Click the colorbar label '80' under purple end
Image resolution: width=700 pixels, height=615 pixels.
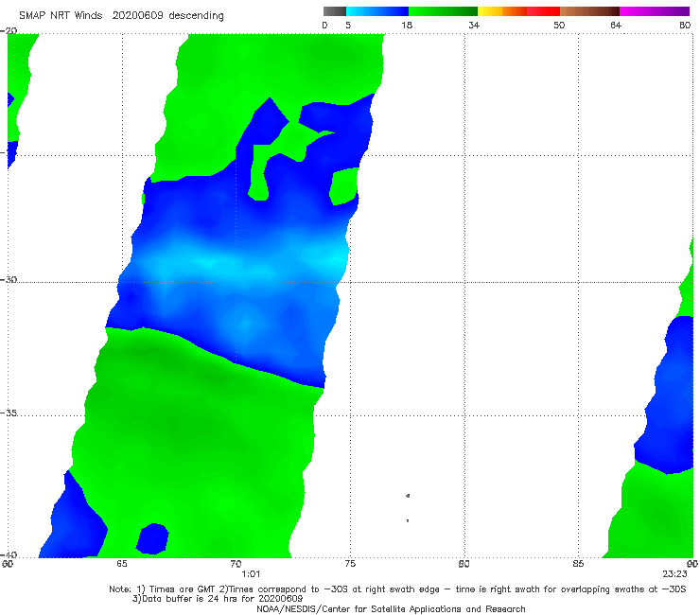(x=685, y=25)
